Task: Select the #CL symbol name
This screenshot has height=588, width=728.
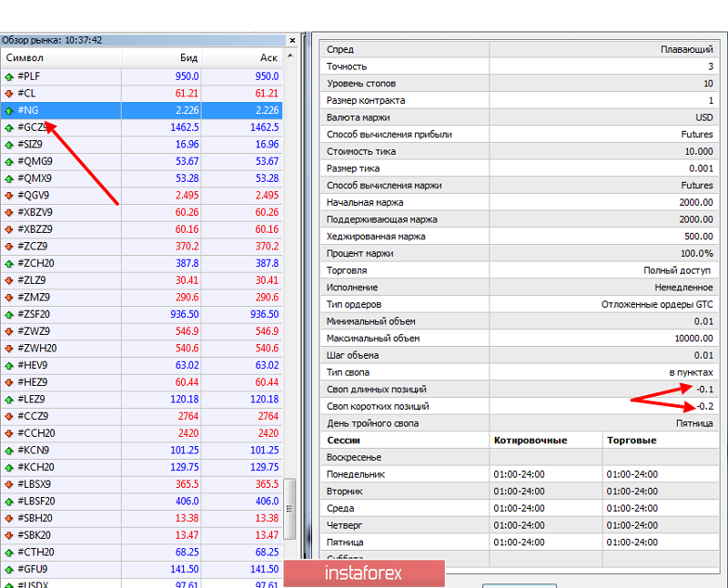Action: 26,94
